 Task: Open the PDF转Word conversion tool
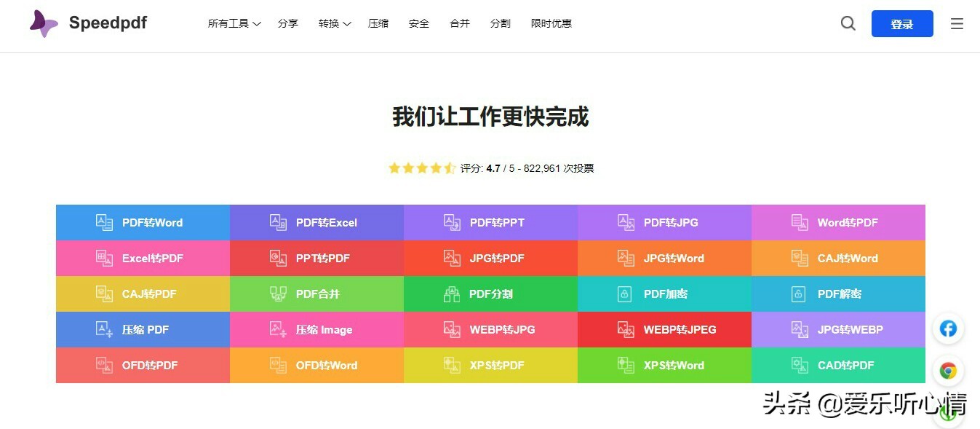click(143, 222)
